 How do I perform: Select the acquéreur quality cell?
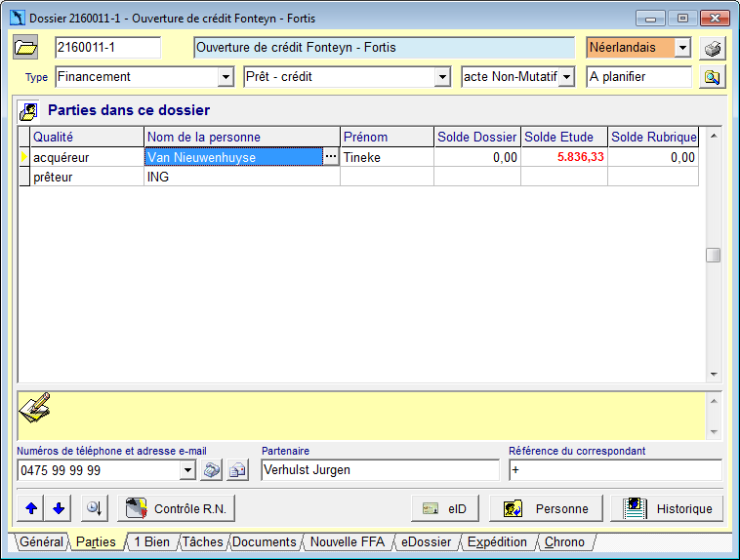(x=87, y=157)
